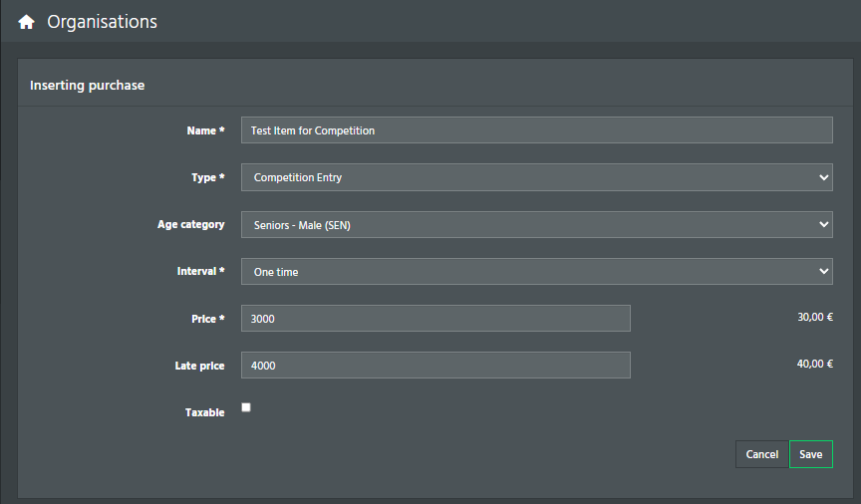Viewport: 861px width, 504px height.
Task: Click the 30,00 € formatted price text
Action: pyautogui.click(x=815, y=317)
